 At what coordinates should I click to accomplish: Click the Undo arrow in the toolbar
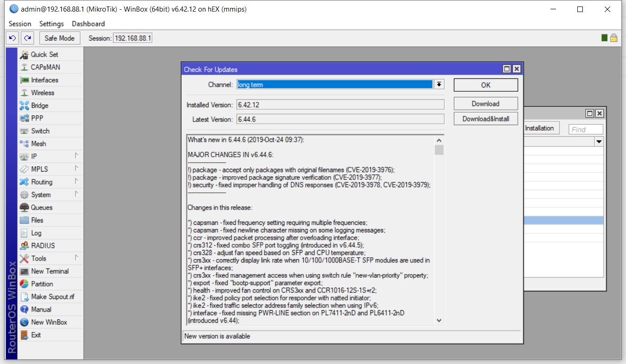(x=13, y=38)
